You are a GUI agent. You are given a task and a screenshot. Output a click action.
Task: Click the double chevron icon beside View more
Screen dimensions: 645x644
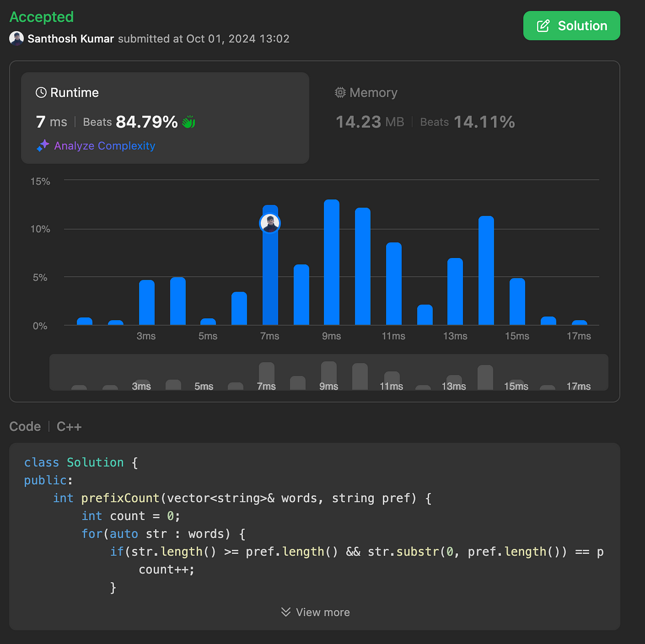(x=286, y=612)
